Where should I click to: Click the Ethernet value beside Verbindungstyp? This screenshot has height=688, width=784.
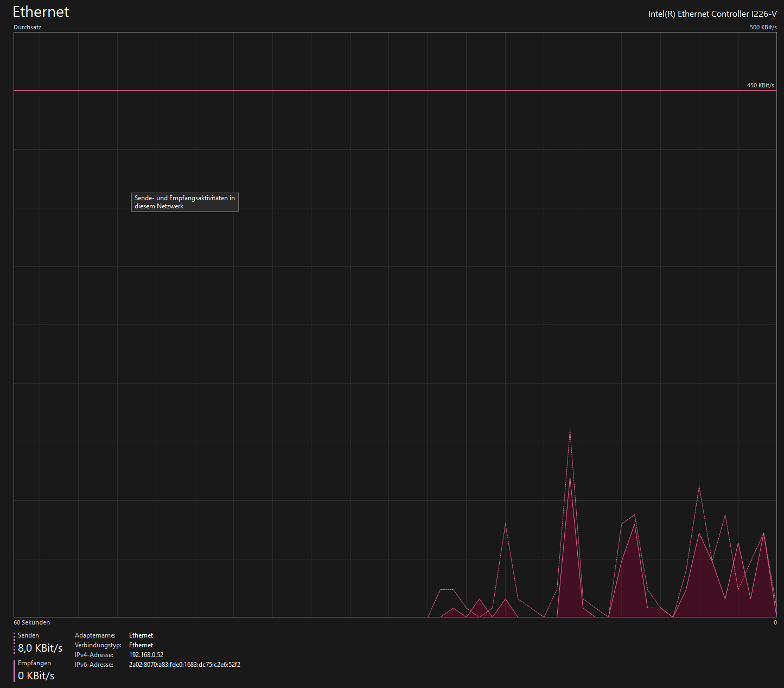[141, 645]
